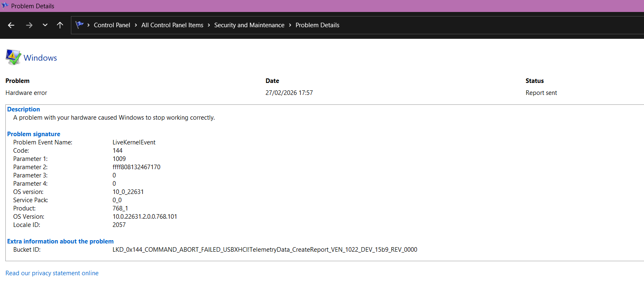The height and width of the screenshot is (300, 644).
Task: Click the Problem Event Name label
Action: pos(43,142)
